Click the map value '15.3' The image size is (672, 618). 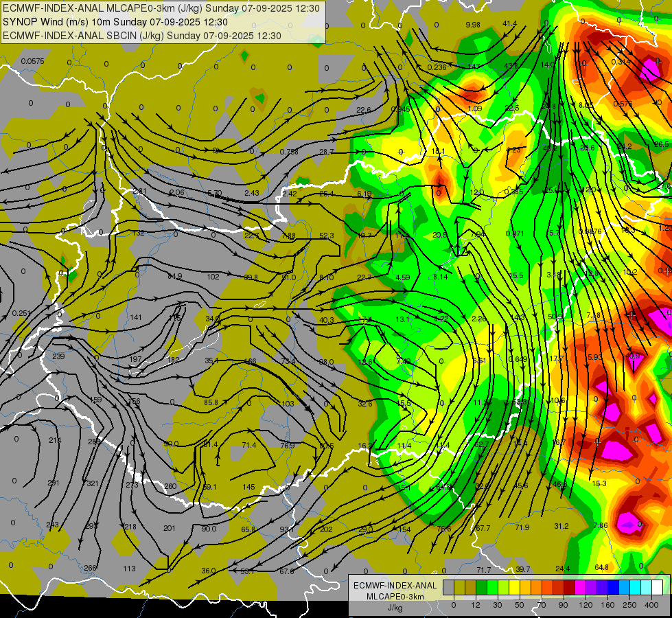point(599,483)
